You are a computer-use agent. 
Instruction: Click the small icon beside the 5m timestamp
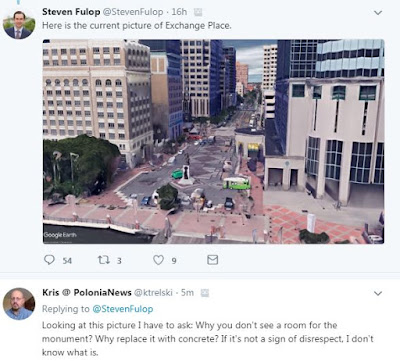pyautogui.click(x=205, y=293)
